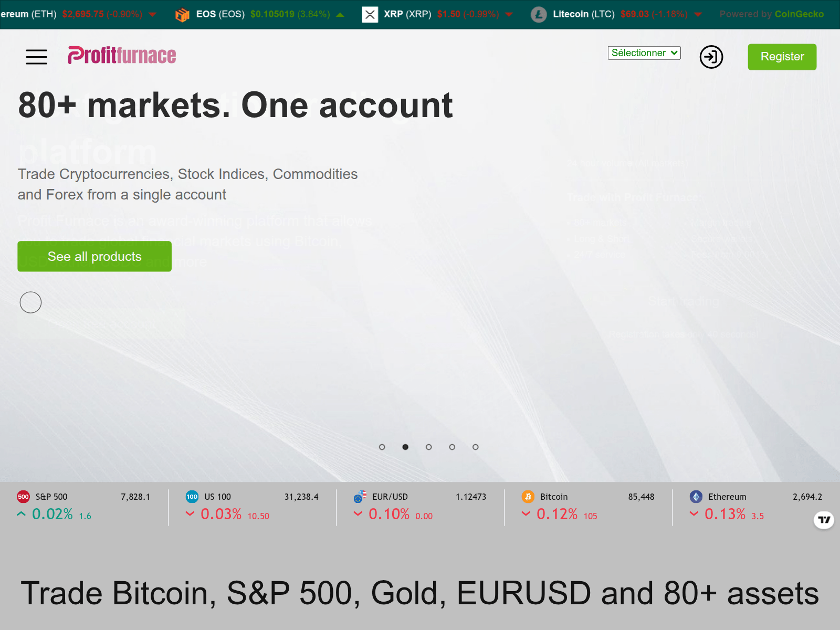
Task: Click the EOS coin icon in ticker
Action: [x=182, y=15]
